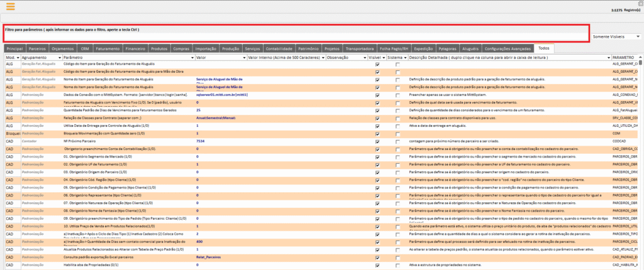Check Sistema for Obrigatório Origem do Parceiro row
Image resolution: width=644 pixels, height=270 pixels.
397,172
